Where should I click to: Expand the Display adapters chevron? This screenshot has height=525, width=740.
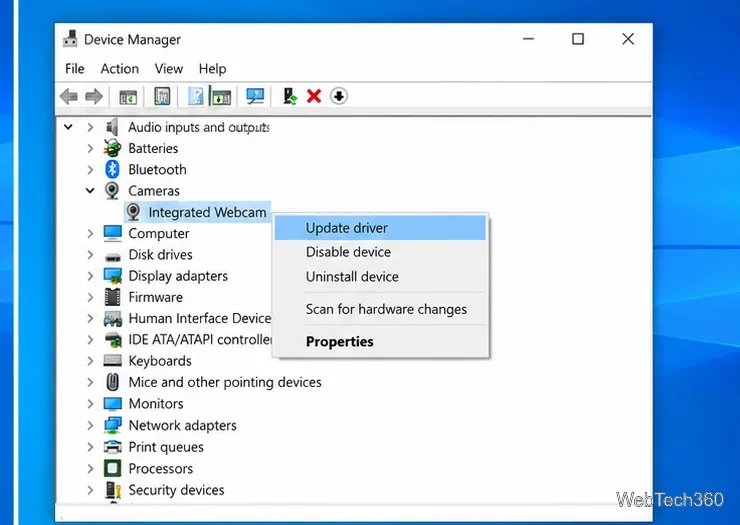(x=90, y=276)
